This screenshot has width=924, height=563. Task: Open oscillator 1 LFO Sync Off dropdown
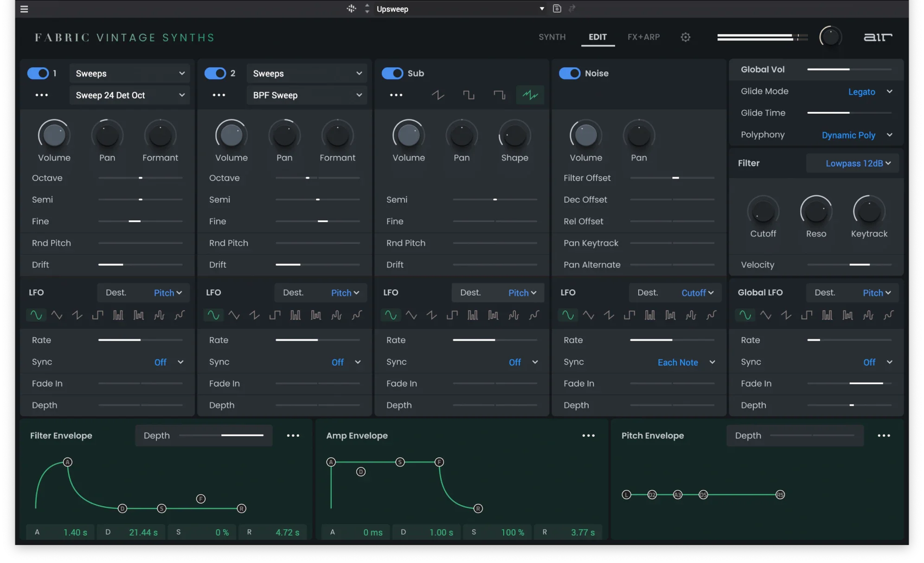tap(169, 362)
